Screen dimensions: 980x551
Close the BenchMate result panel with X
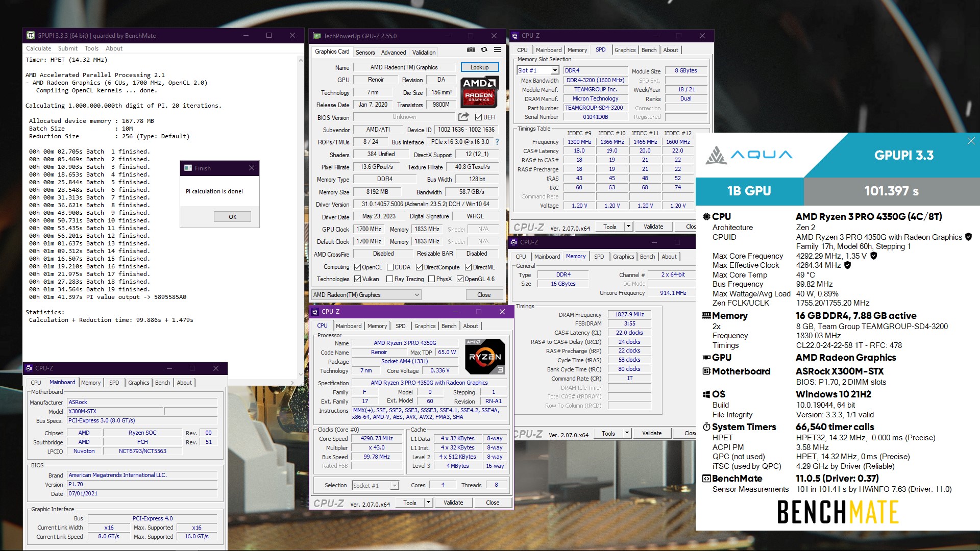click(971, 141)
